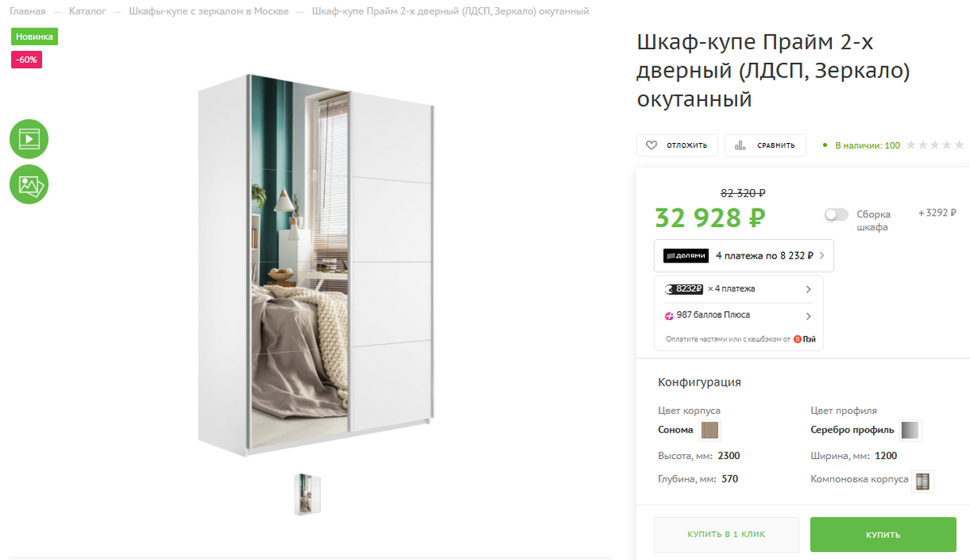This screenshot has height=560, width=970.
Task: Select the Серебро профиль color swatch
Action: pos(911,430)
